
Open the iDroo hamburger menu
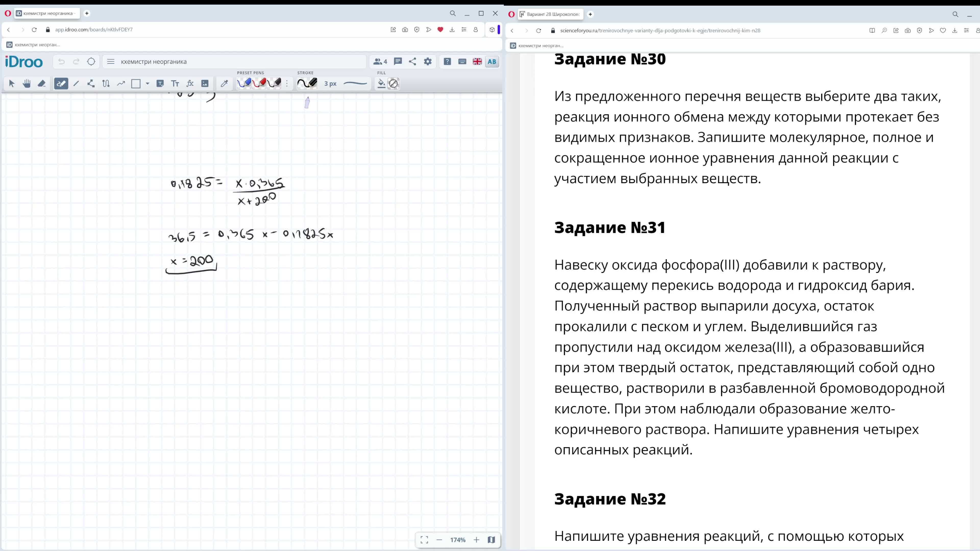point(111,61)
